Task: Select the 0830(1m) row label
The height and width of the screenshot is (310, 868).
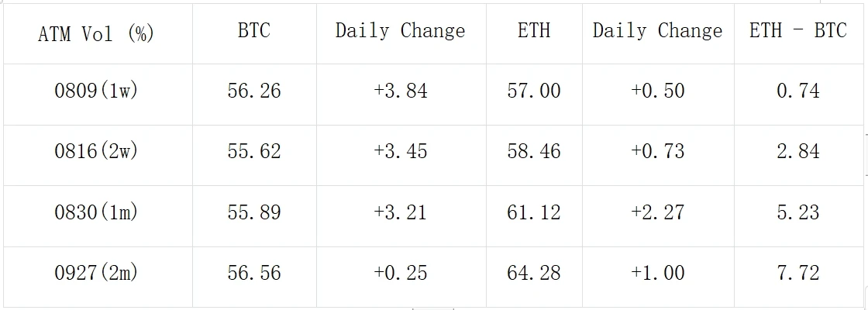Action: 96,212
